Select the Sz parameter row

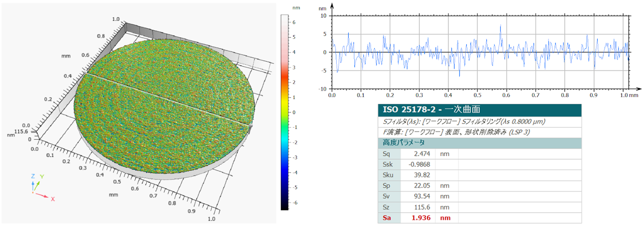click(x=479, y=207)
